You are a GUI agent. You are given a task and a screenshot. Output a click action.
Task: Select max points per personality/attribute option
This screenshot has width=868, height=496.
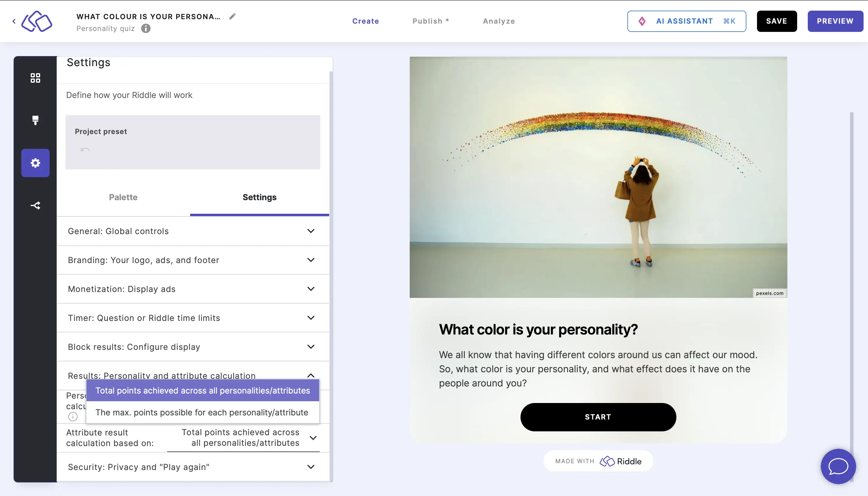(201, 412)
